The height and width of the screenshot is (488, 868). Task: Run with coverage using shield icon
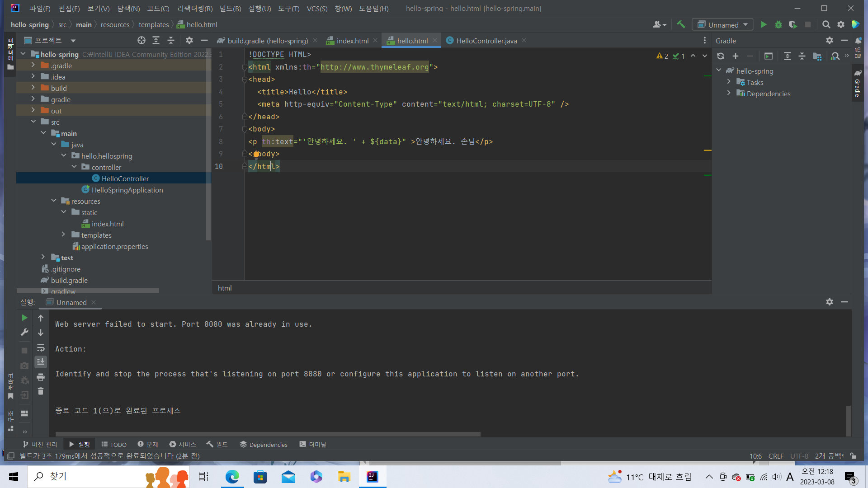(x=793, y=25)
